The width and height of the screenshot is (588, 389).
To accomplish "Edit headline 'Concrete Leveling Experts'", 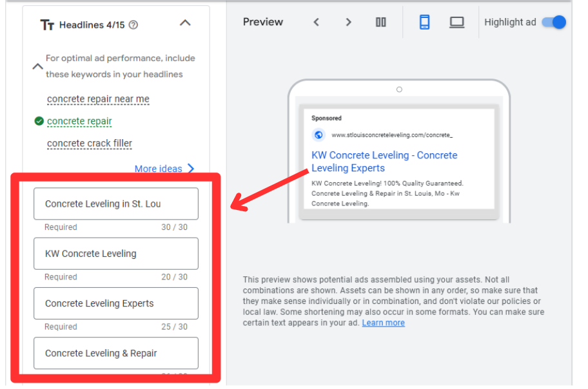I will (x=116, y=303).
